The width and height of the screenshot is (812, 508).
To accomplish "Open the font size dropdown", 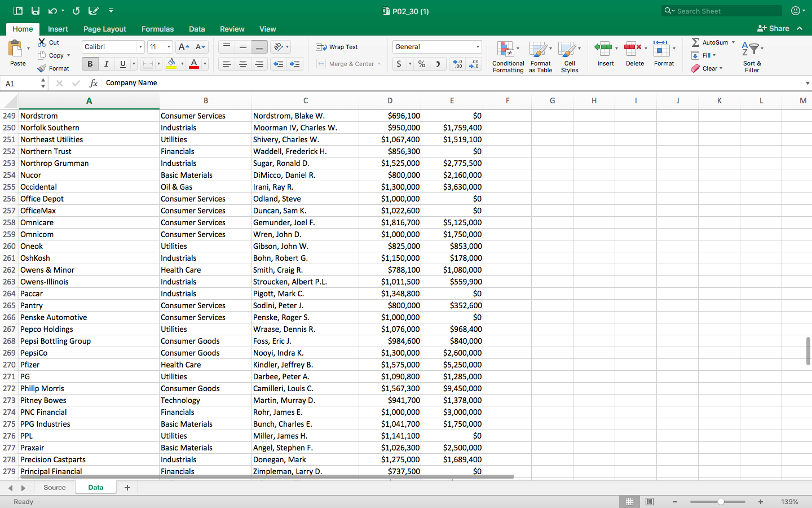I will coord(169,47).
